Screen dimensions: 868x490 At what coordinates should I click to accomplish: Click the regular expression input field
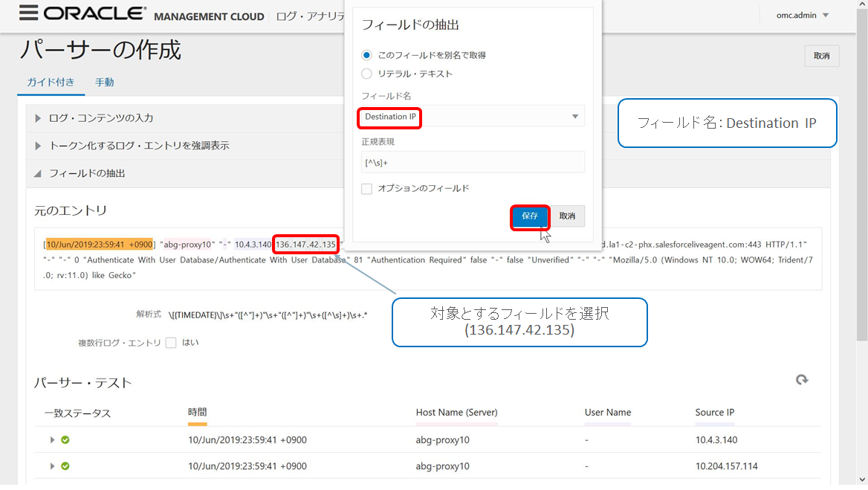(473, 163)
